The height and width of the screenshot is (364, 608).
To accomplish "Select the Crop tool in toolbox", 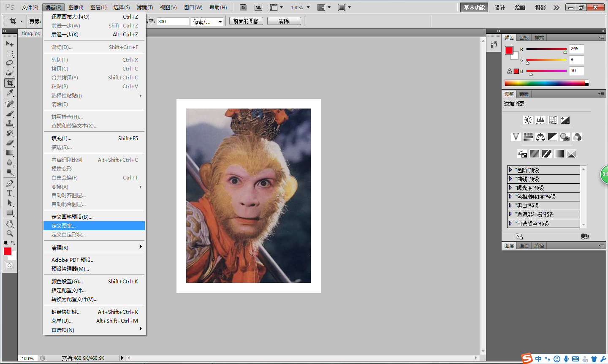I will 10,83.
